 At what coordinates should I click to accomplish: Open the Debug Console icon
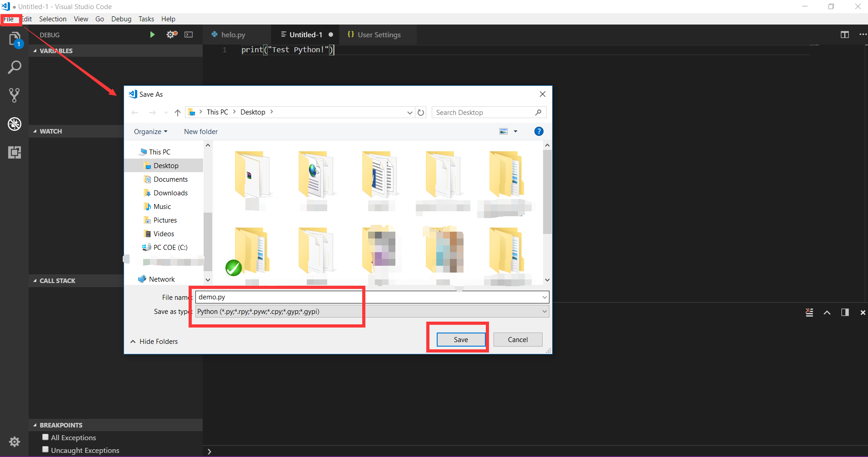tap(189, 35)
